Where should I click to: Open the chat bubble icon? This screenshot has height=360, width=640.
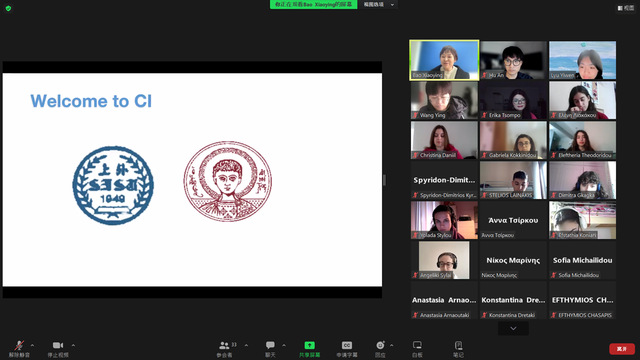point(270,345)
